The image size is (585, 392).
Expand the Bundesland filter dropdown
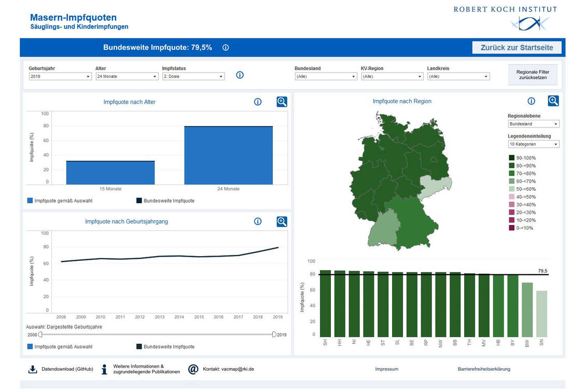(326, 77)
